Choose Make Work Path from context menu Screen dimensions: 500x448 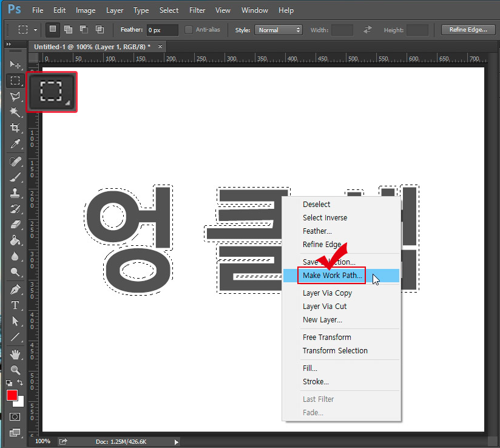(331, 276)
